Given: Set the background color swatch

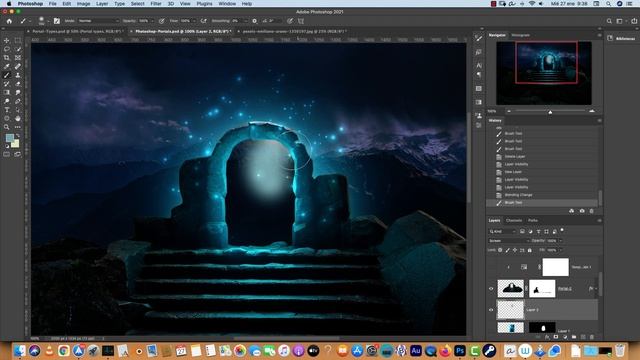Looking at the screenshot, I should 16,144.
